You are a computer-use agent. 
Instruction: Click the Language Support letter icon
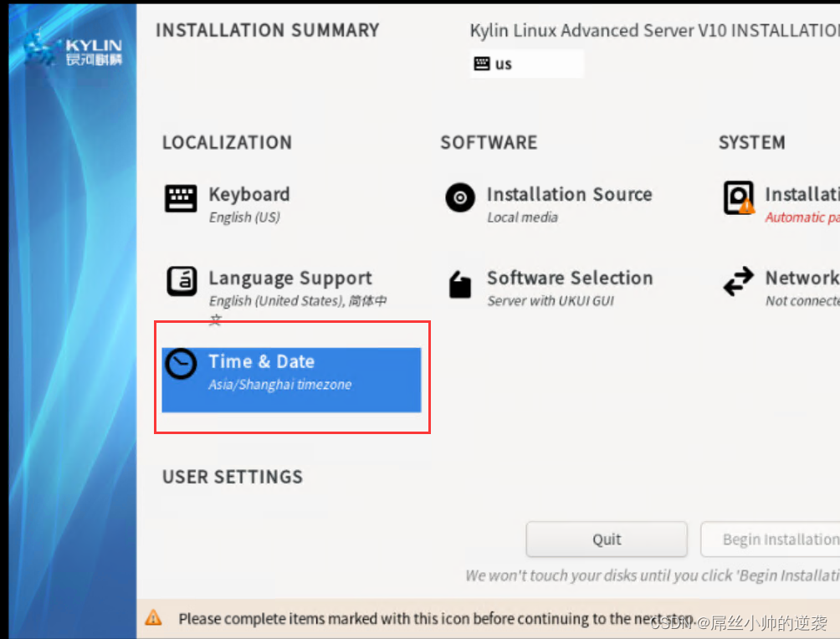[182, 282]
